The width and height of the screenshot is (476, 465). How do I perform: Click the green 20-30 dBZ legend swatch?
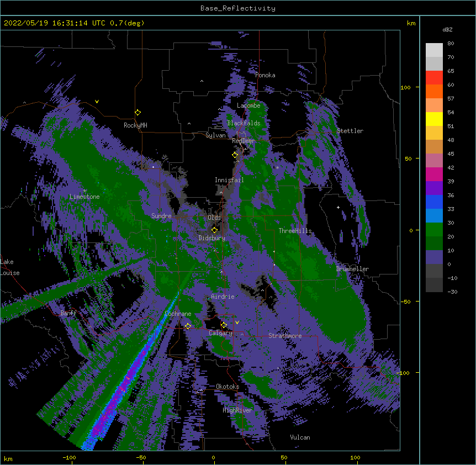click(x=434, y=230)
